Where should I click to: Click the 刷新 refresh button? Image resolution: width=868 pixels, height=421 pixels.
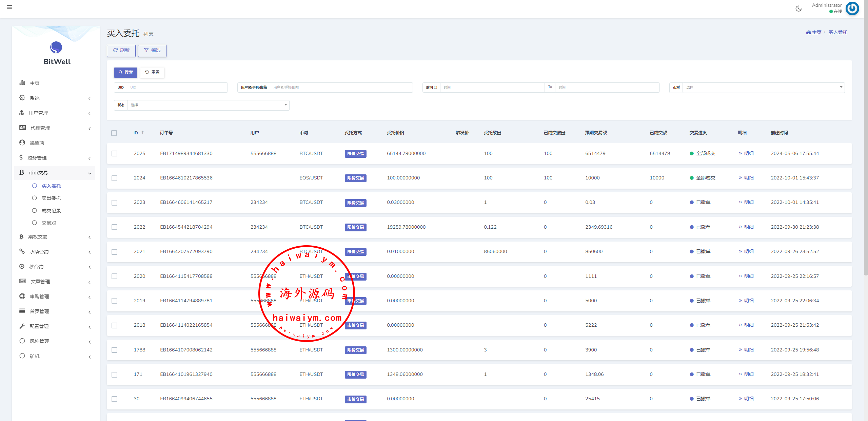[x=121, y=51]
